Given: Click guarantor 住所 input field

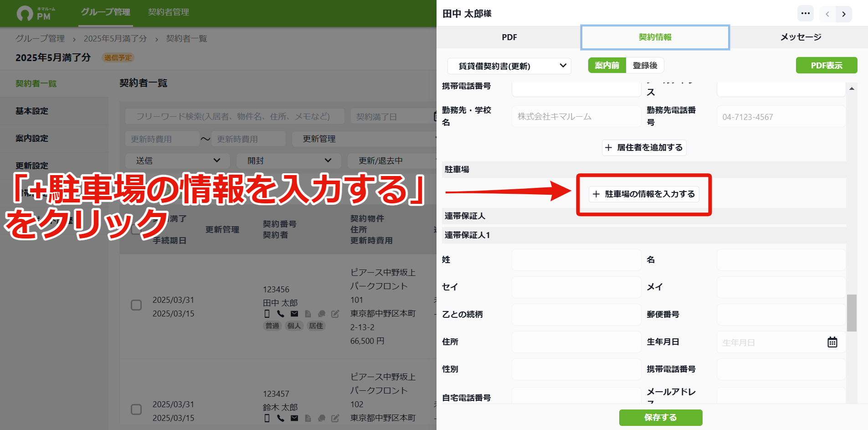Looking at the screenshot, I should (x=576, y=342).
